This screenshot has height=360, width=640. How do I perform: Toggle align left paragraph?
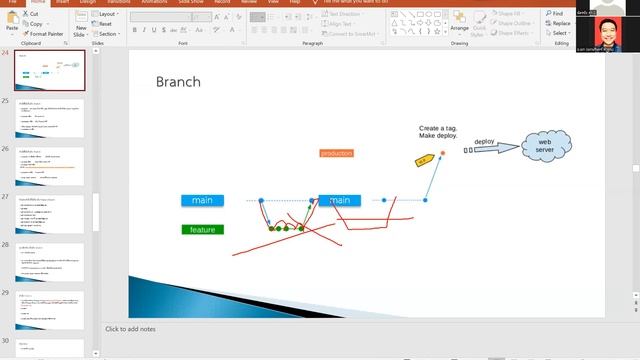tap(254, 30)
